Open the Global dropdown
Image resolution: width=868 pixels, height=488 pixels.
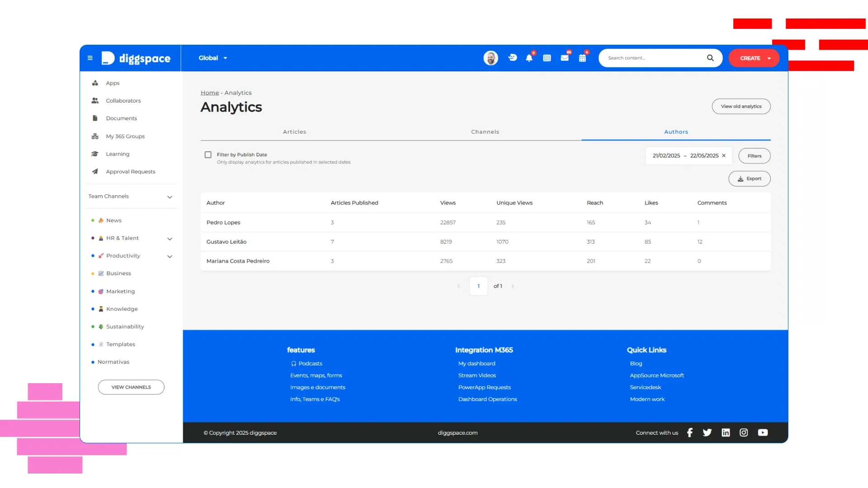[x=213, y=58]
